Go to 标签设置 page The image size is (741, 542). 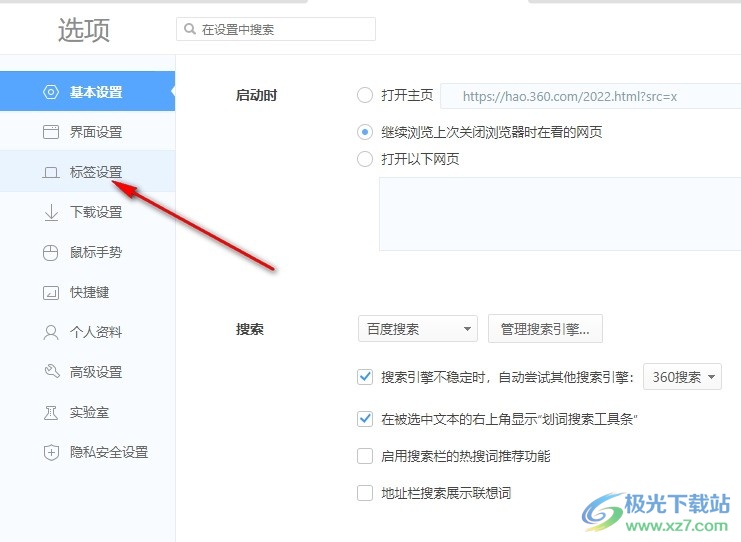87,172
